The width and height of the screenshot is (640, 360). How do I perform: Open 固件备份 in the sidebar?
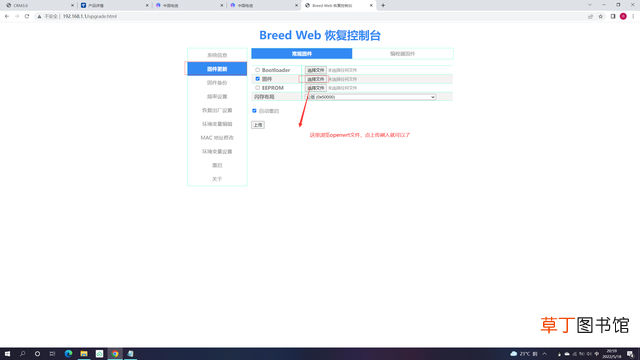(217, 83)
